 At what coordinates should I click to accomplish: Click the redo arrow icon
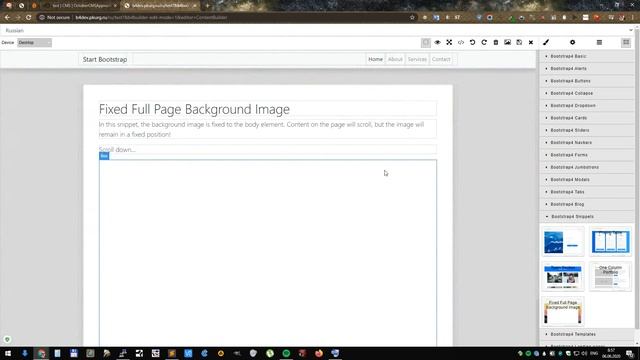click(x=484, y=42)
